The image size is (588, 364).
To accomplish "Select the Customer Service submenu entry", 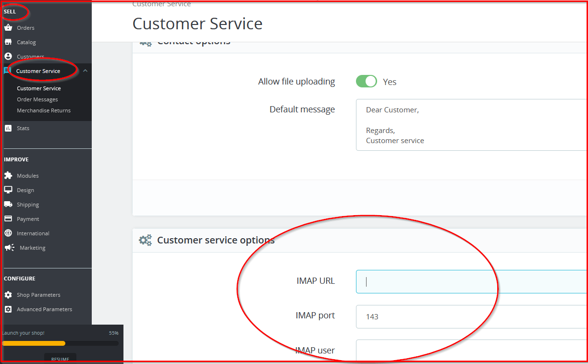I will [39, 88].
